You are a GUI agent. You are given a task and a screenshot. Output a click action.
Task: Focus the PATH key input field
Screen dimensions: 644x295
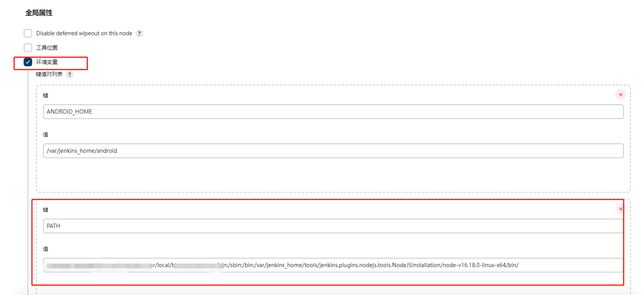(x=333, y=226)
